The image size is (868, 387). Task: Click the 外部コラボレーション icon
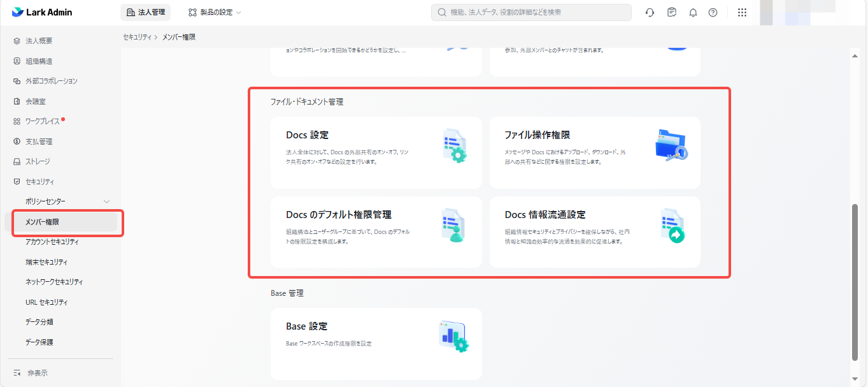[17, 81]
